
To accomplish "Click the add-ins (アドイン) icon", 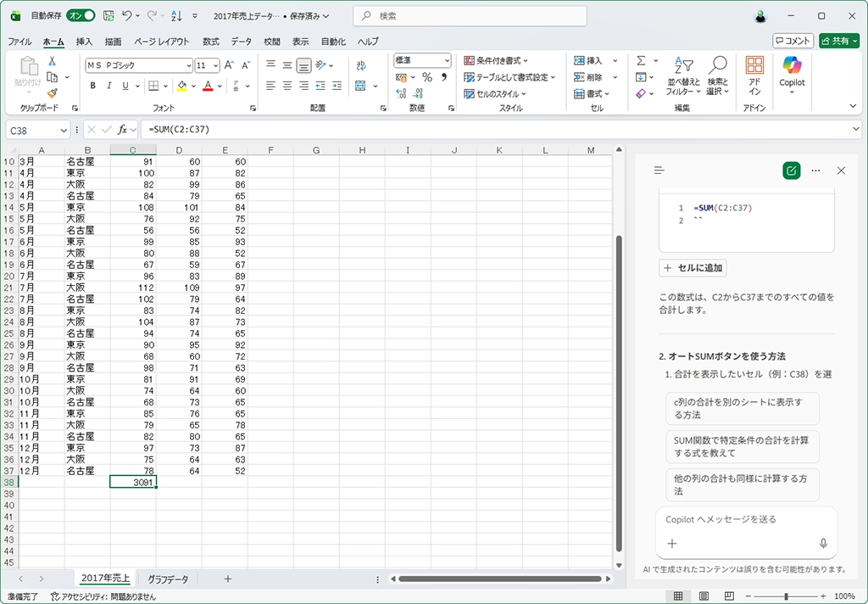I will [754, 75].
